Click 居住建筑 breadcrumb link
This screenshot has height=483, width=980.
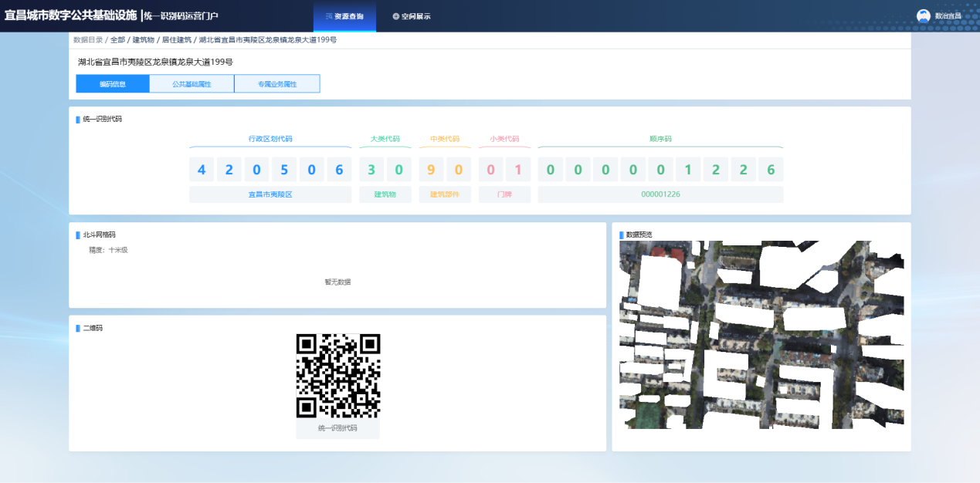(x=177, y=39)
